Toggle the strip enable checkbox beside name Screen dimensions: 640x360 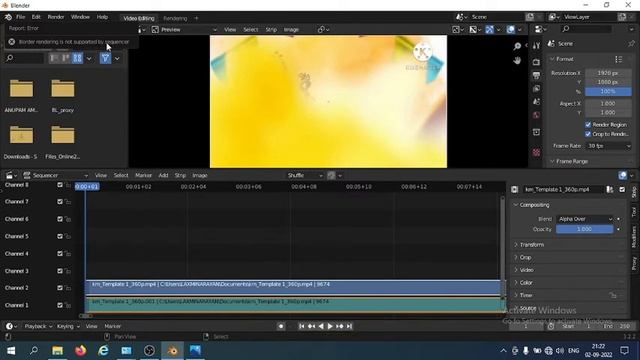click(x=622, y=189)
